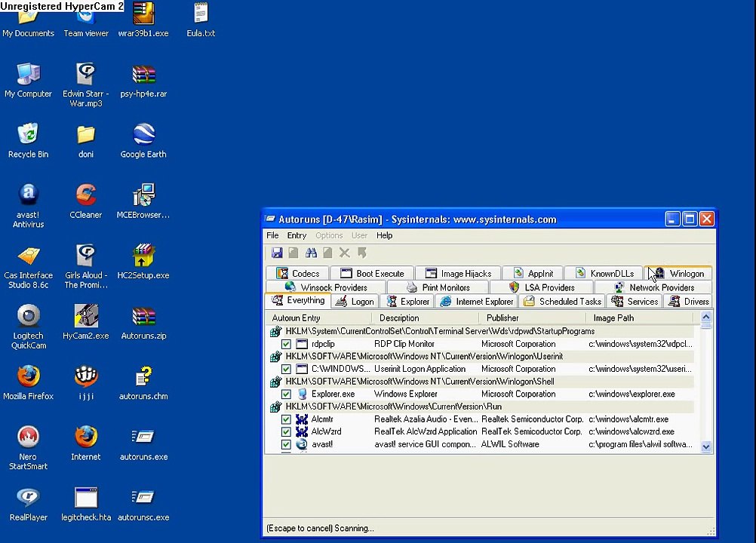This screenshot has height=543, width=756.
Task: Select autoruns.exe desktop icon
Action: [143, 443]
